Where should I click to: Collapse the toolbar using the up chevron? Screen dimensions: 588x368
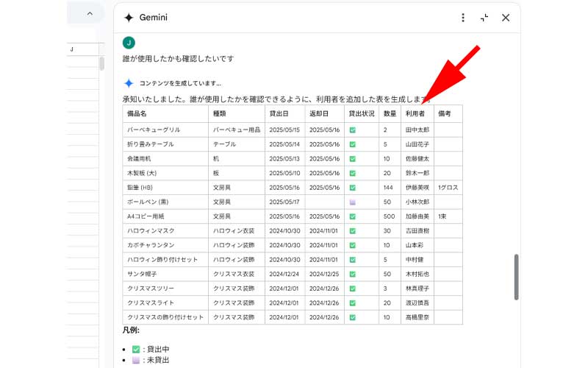click(90, 13)
